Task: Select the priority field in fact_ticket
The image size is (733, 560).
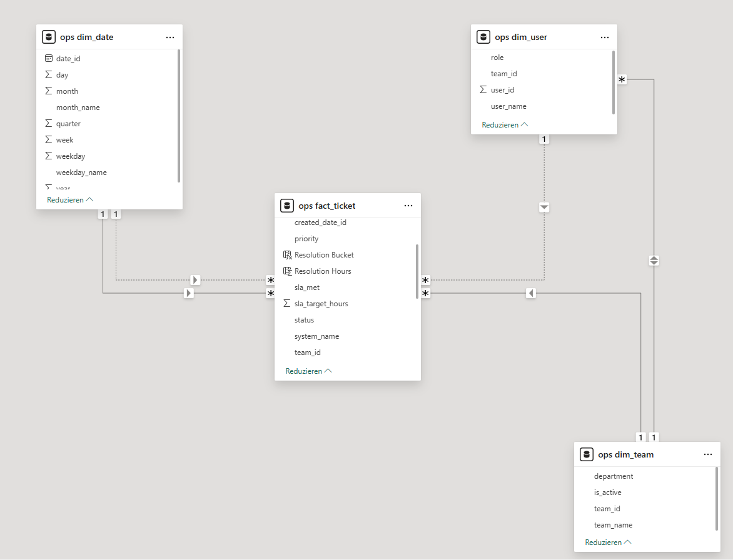Action: (306, 239)
